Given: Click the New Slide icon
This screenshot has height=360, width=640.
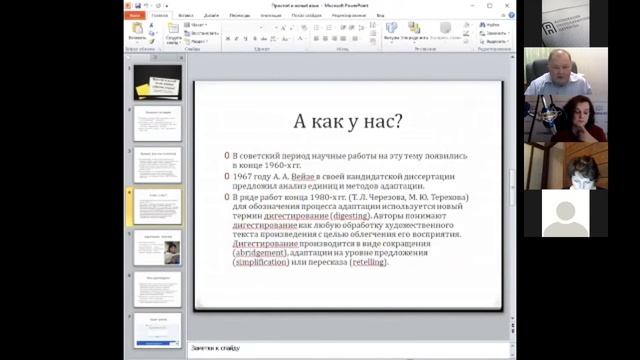Looking at the screenshot, I should coord(173,28).
